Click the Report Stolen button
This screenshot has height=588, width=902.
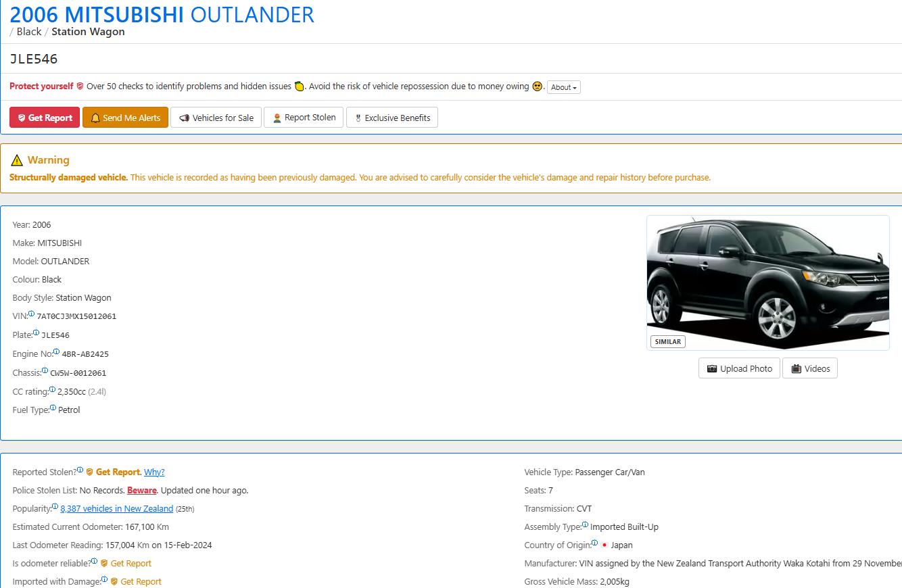point(304,118)
